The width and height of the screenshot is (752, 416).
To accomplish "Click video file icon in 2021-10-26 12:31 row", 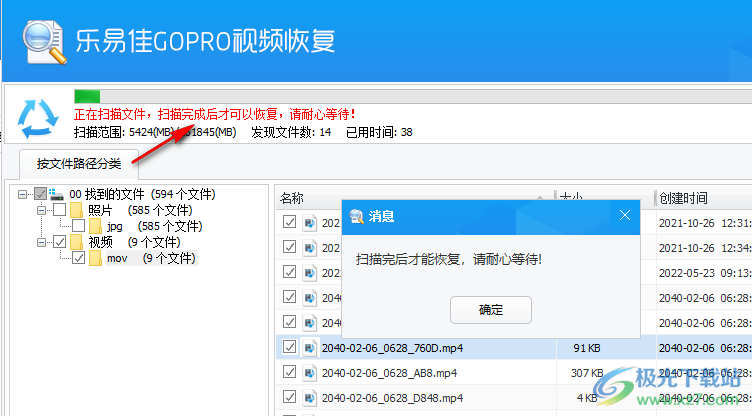I will click(310, 223).
